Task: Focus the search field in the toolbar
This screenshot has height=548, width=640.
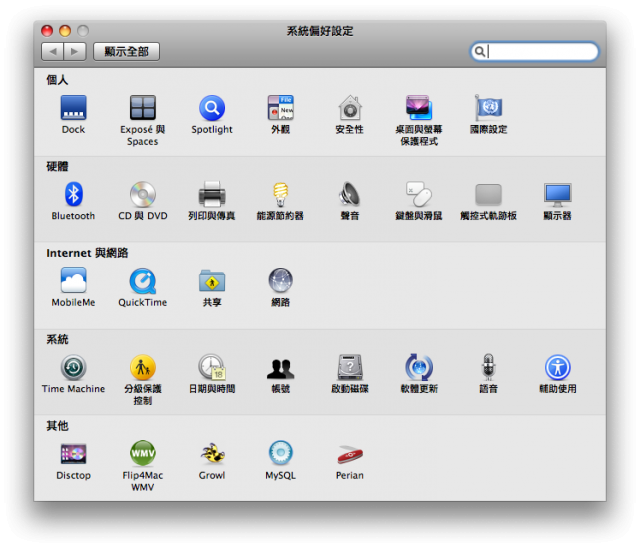Action: 534,51
